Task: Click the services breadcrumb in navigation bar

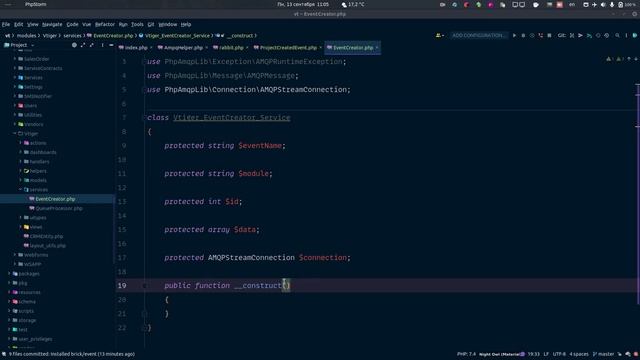Action: click(x=72, y=36)
